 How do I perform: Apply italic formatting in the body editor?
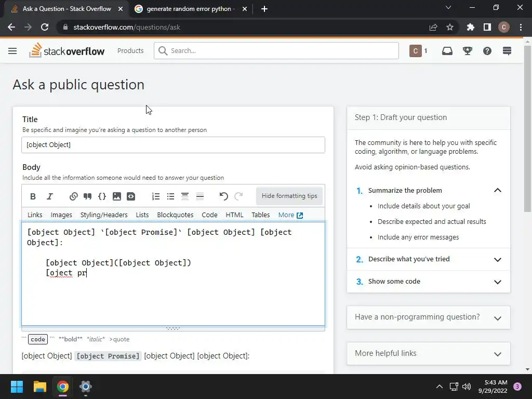click(x=50, y=196)
